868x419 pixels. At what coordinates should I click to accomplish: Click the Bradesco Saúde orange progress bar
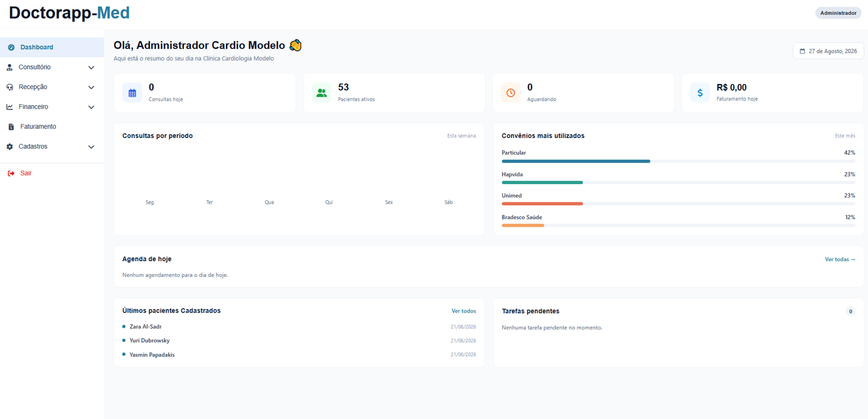[x=522, y=225]
